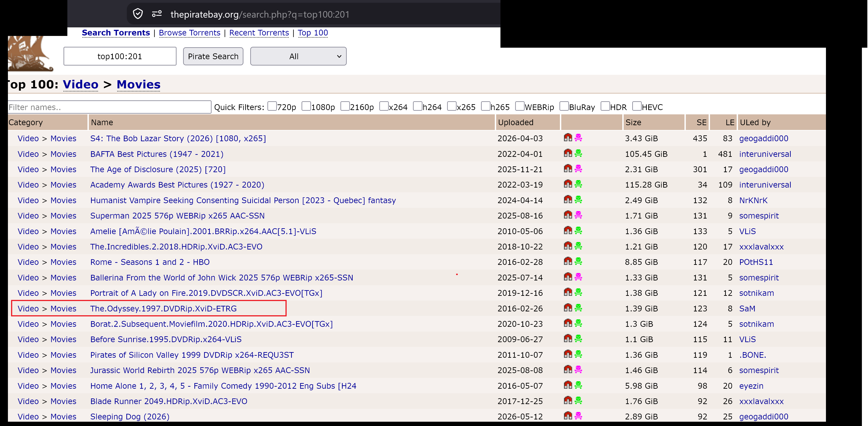Open the Top 100 nav link
Viewport: 868px width, 426px height.
(313, 33)
